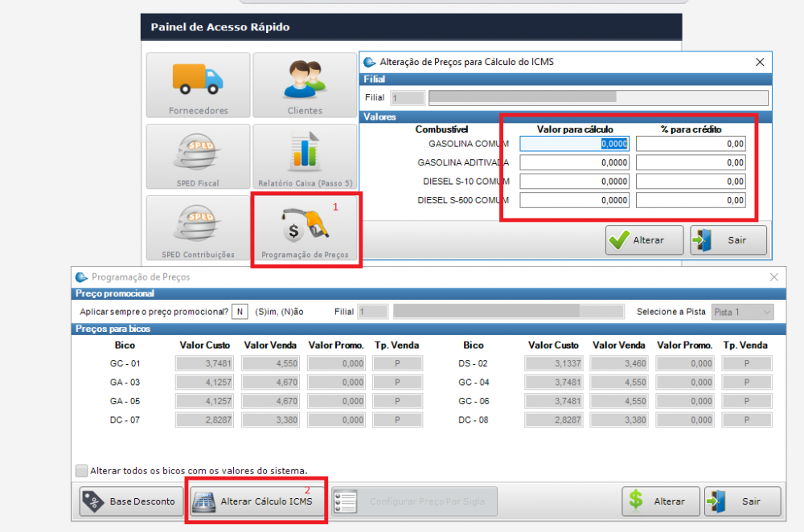This screenshot has height=532, width=804.
Task: Click DC - 07 Valor Custo field
Action: (204, 419)
